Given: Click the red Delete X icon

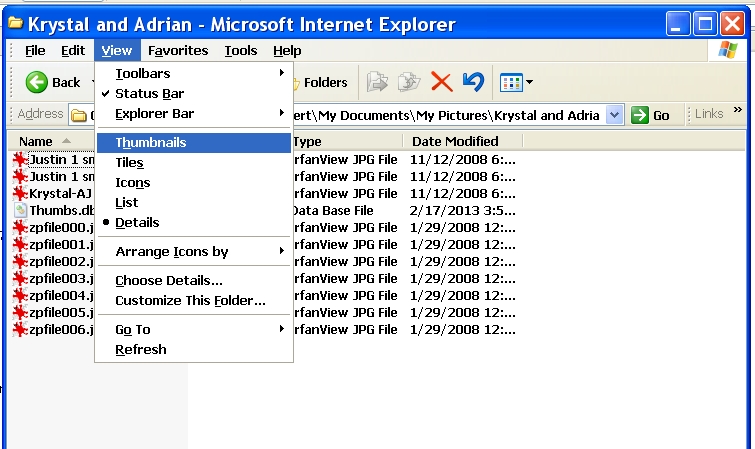Looking at the screenshot, I should click(441, 82).
